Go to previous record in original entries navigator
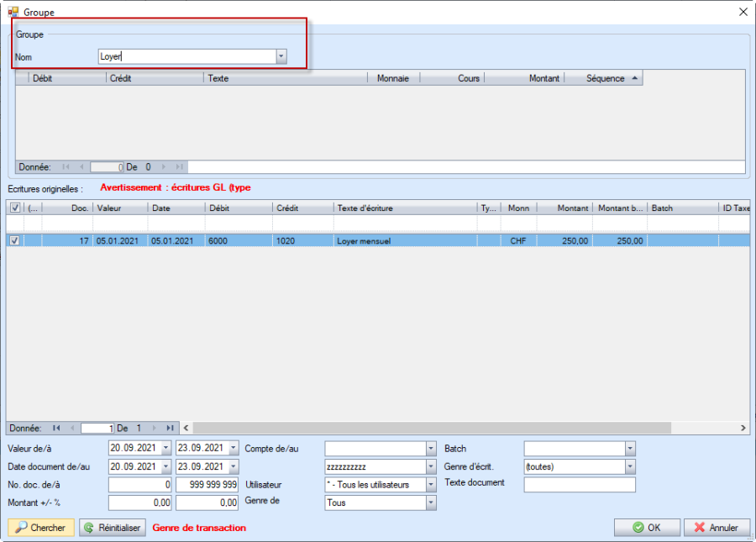Image resolution: width=756 pixels, height=542 pixels. 71,428
